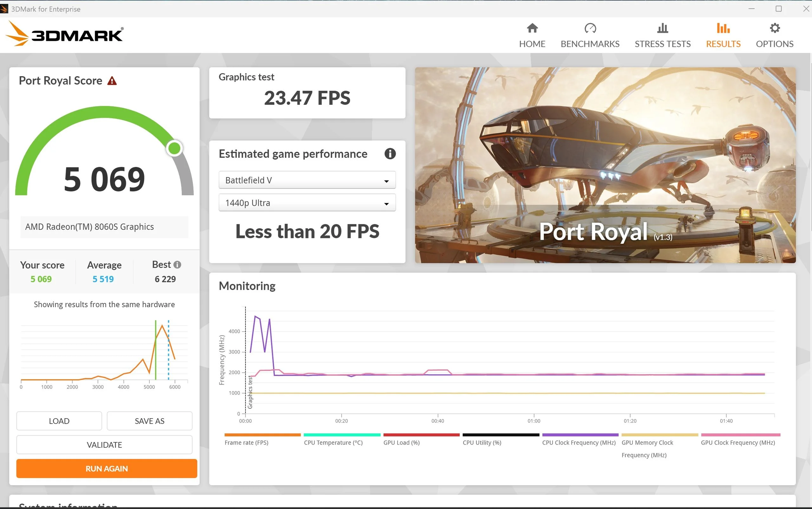Click the Save As button
Screen dimensions: 812x509
coord(149,421)
